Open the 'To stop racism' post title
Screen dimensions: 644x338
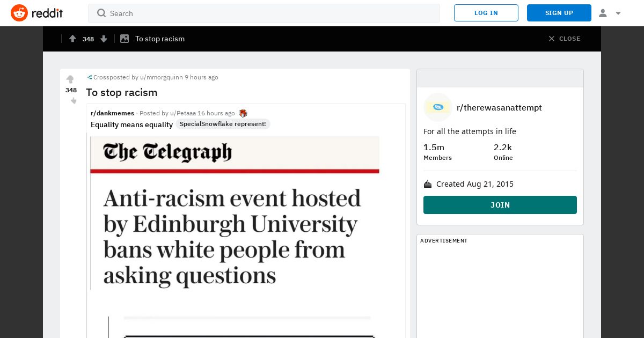122,92
